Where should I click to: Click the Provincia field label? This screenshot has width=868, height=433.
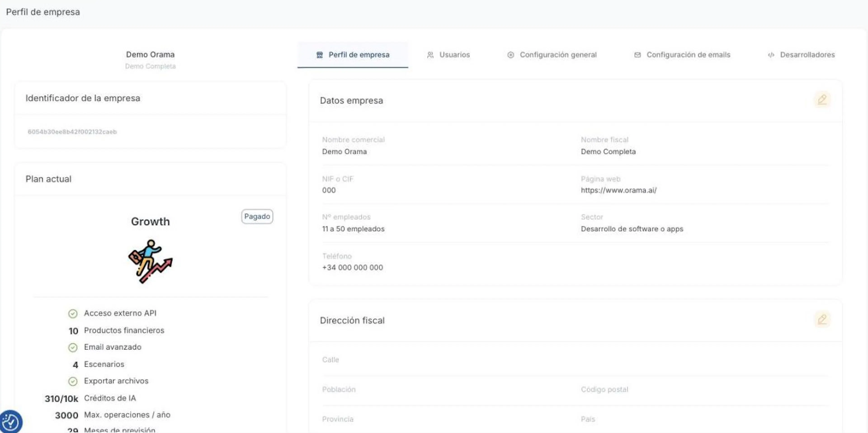338,419
